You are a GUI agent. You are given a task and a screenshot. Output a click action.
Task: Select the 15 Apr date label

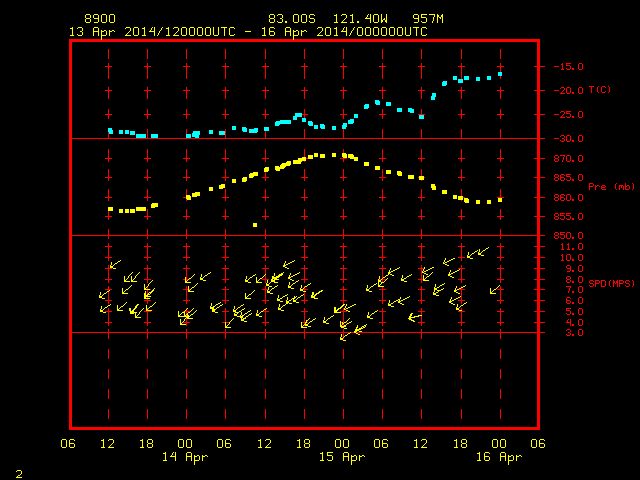click(x=342, y=457)
